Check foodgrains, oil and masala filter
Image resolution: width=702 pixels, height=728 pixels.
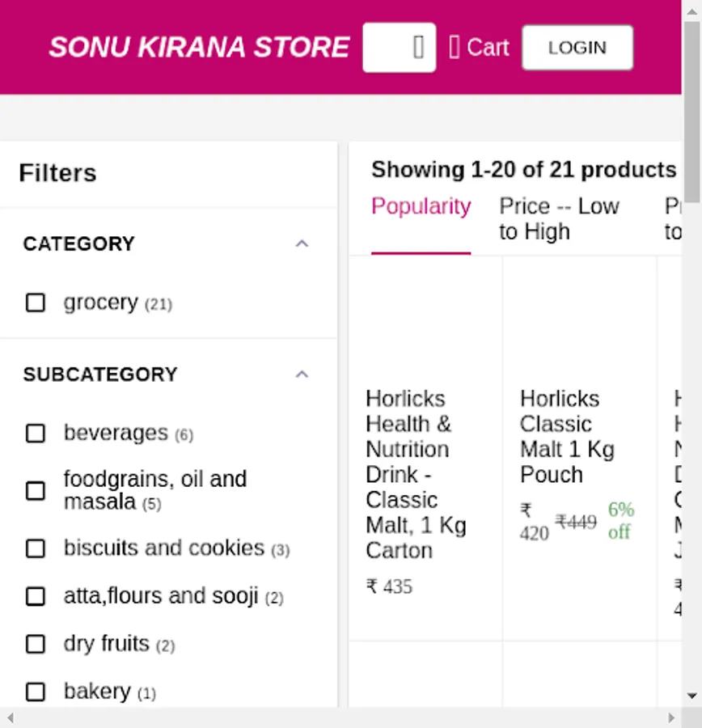(36, 491)
